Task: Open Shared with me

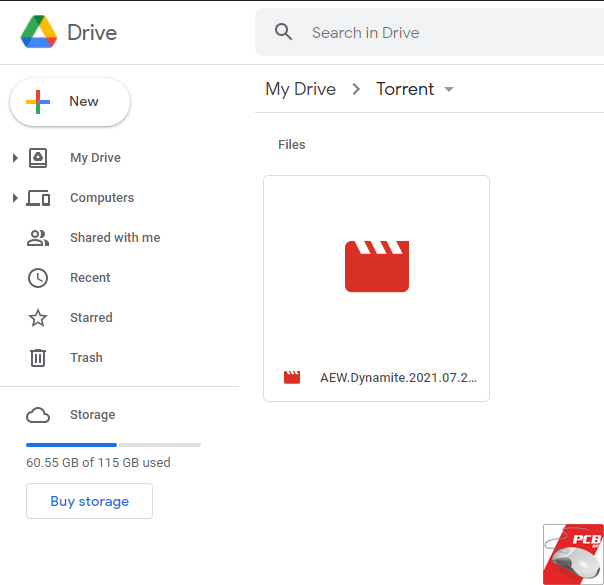Action: point(115,238)
